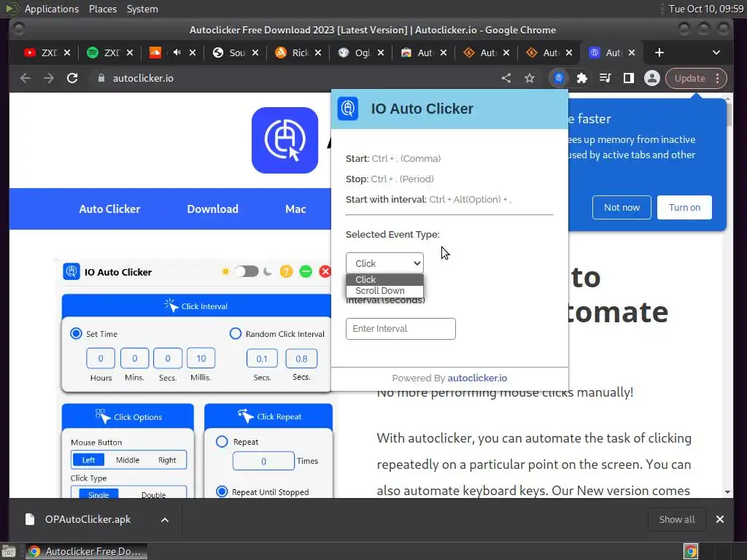Choose Scroll Down from the event type list
This screenshot has height=560, width=747.
(385, 290)
